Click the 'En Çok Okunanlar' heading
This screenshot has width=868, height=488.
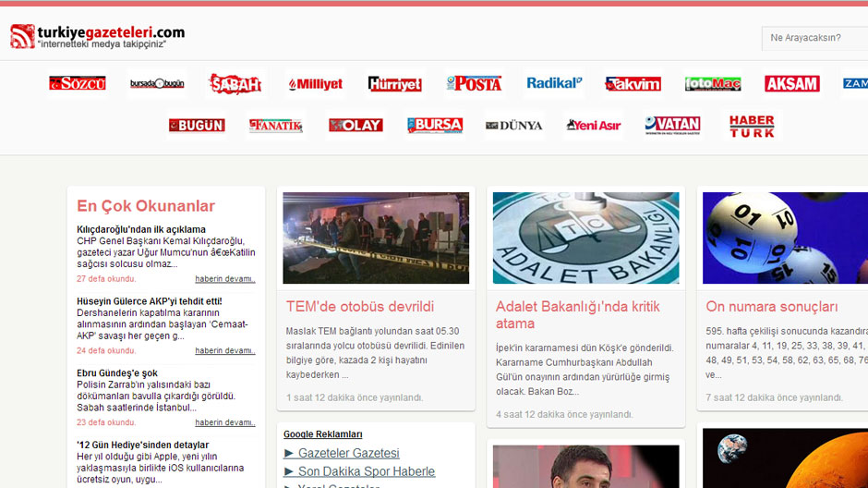point(146,206)
